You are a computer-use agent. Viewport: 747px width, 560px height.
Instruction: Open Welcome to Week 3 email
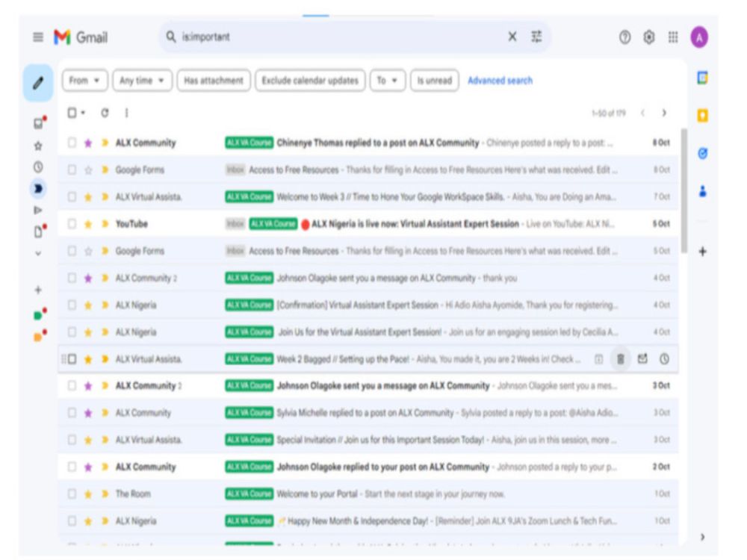click(x=368, y=196)
